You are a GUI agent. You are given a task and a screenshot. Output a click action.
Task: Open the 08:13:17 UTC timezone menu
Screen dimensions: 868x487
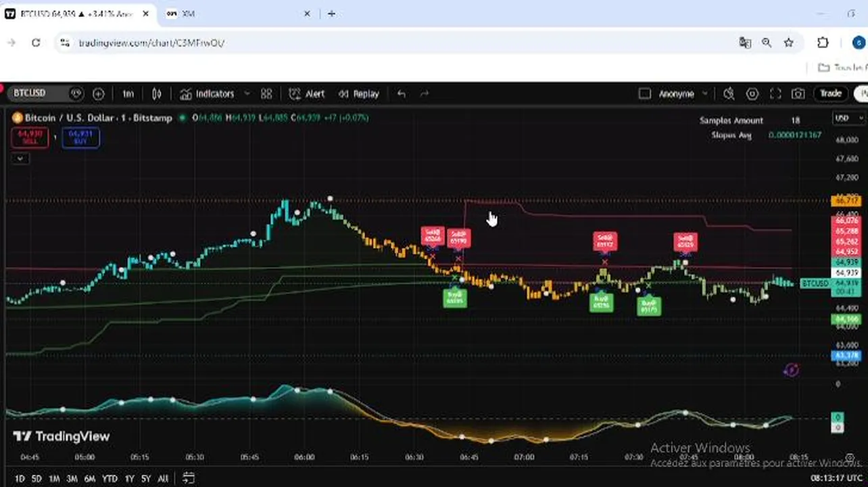[836, 478]
